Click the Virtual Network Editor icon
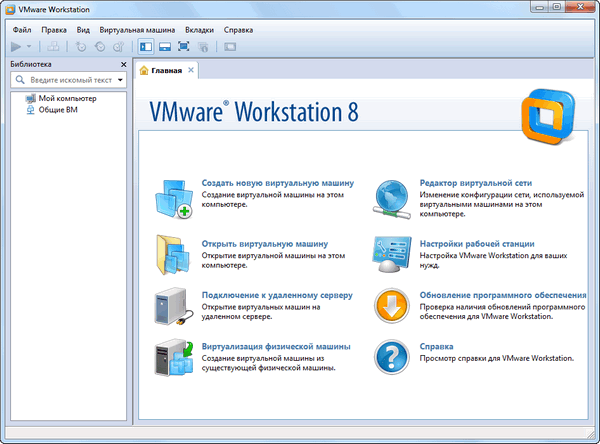Viewport: 600px width, 444px height. (x=395, y=198)
